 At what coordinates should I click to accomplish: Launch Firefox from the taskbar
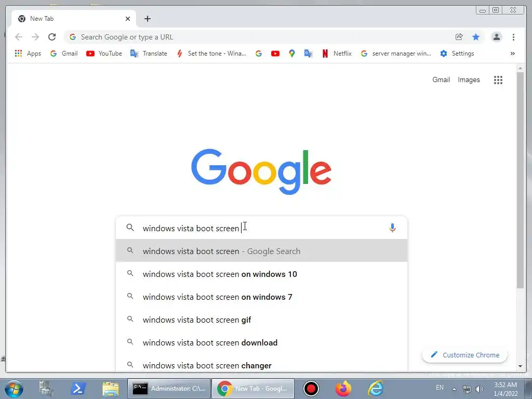(x=343, y=389)
